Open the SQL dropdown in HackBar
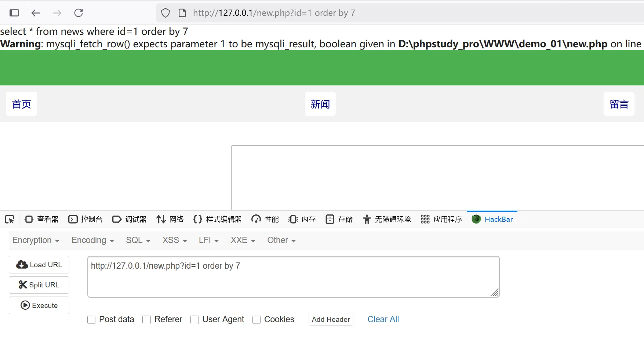 point(138,240)
